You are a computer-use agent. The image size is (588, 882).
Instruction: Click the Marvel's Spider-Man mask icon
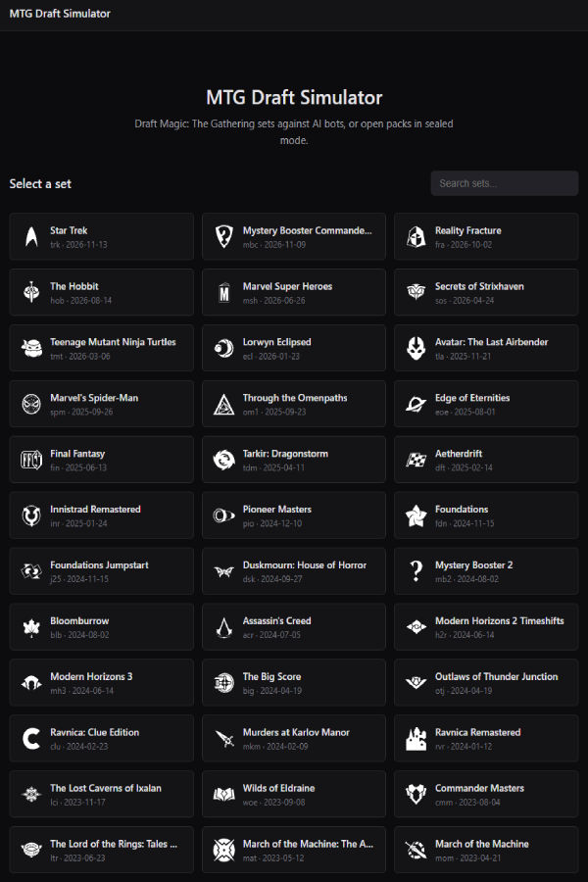click(31, 404)
